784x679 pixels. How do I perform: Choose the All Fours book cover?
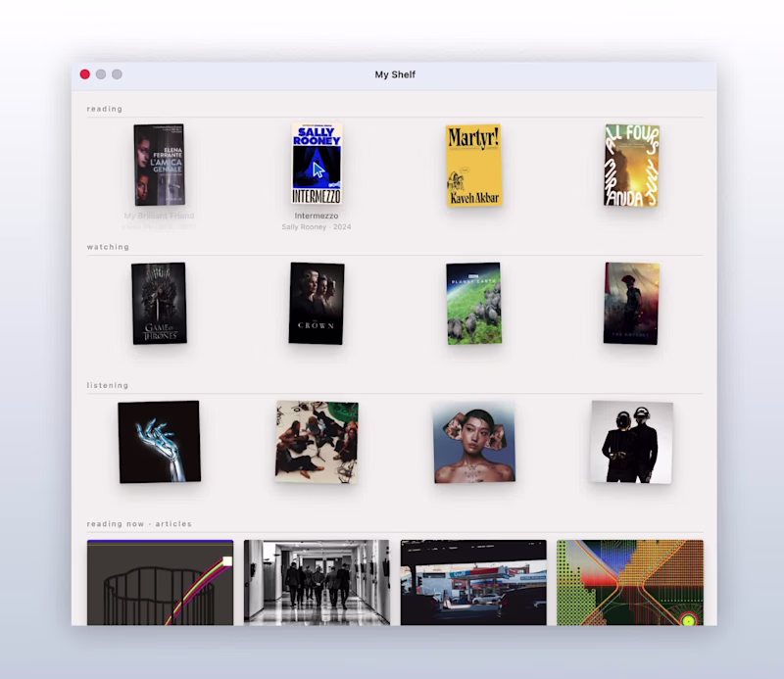[631, 165]
